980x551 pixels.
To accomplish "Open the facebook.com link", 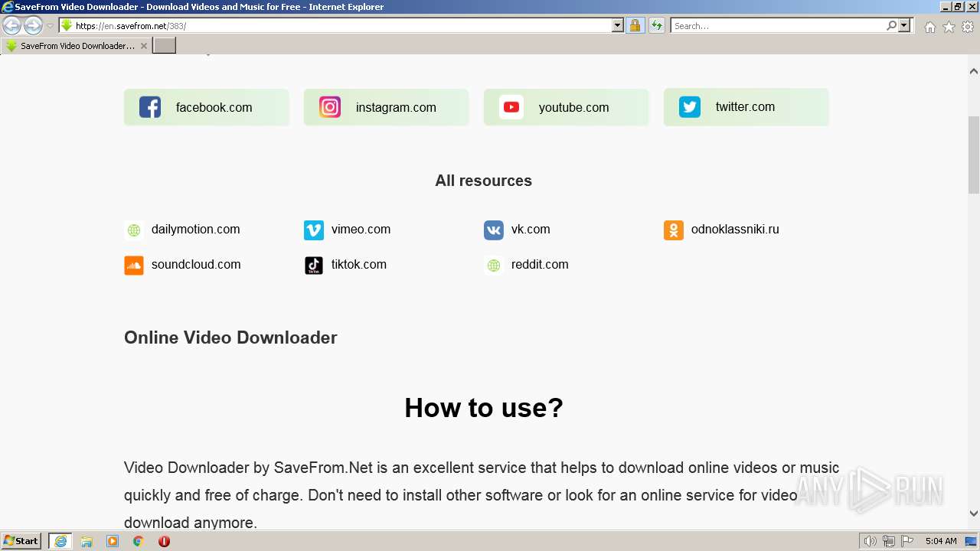I will [x=214, y=108].
